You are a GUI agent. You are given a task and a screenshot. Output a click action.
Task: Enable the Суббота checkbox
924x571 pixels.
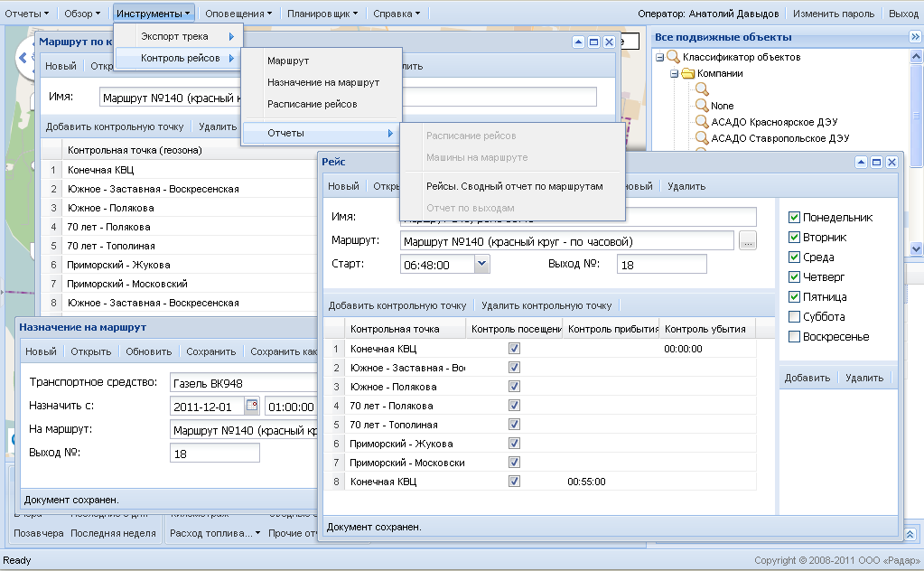point(794,317)
